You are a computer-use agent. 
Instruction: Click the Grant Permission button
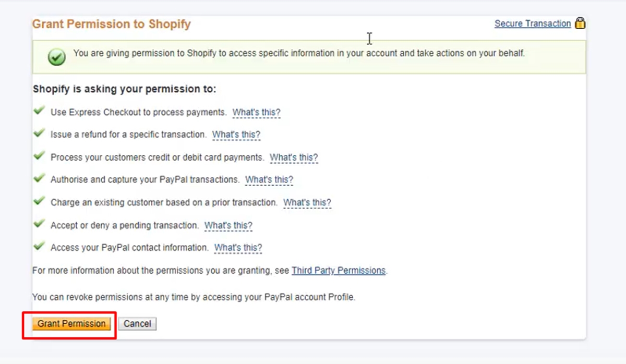(71, 324)
